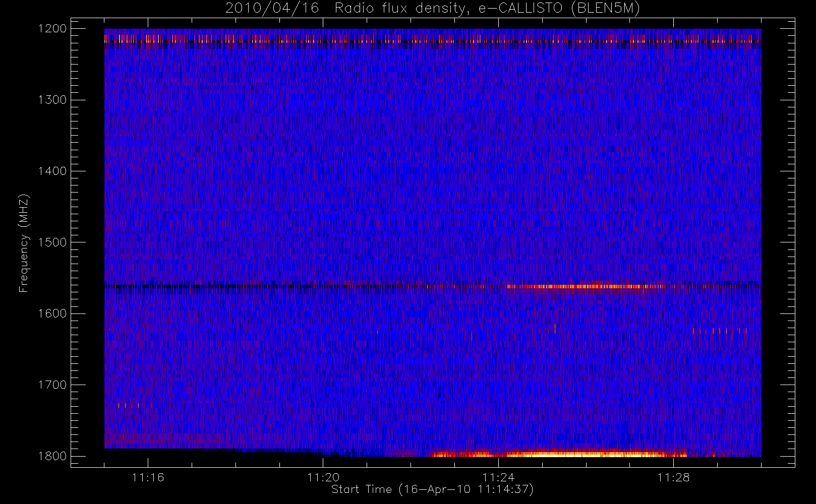Select the 1700 frequency axis label

click(x=52, y=385)
